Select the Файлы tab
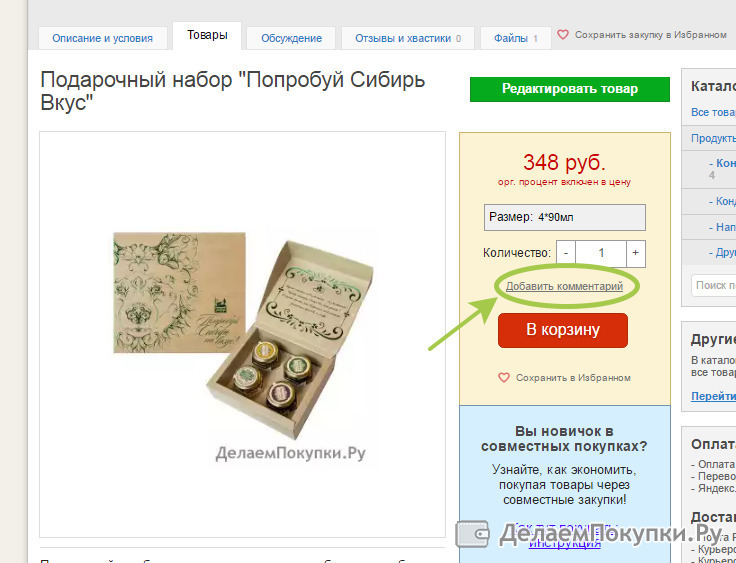This screenshot has height=563, width=736. coord(515,38)
